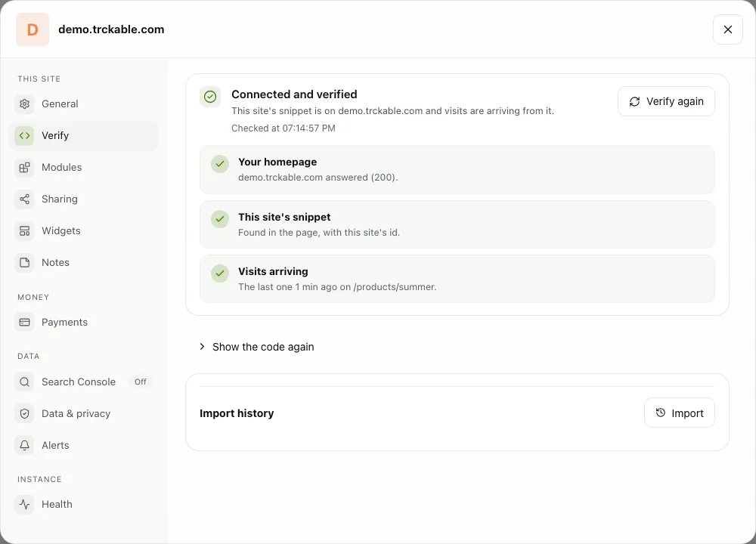Image resolution: width=756 pixels, height=544 pixels.
Task: Click the Off badge next to Search Console
Action: 141,382
